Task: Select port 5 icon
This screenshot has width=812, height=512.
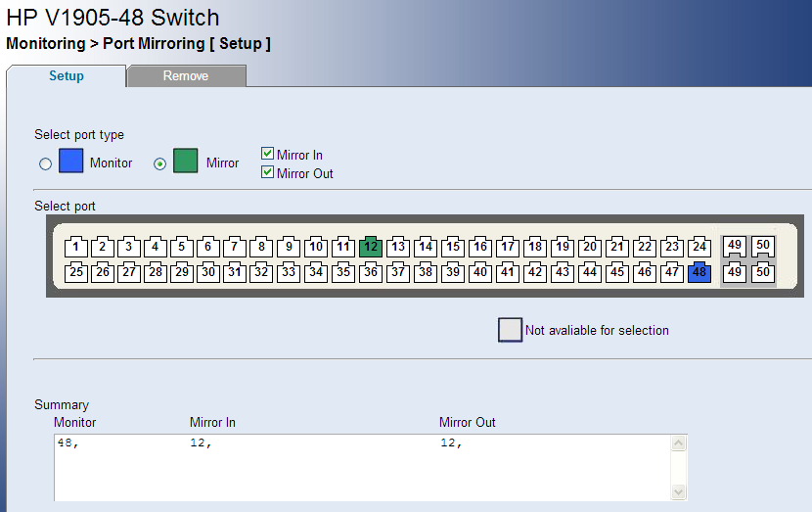Action: pos(182,247)
